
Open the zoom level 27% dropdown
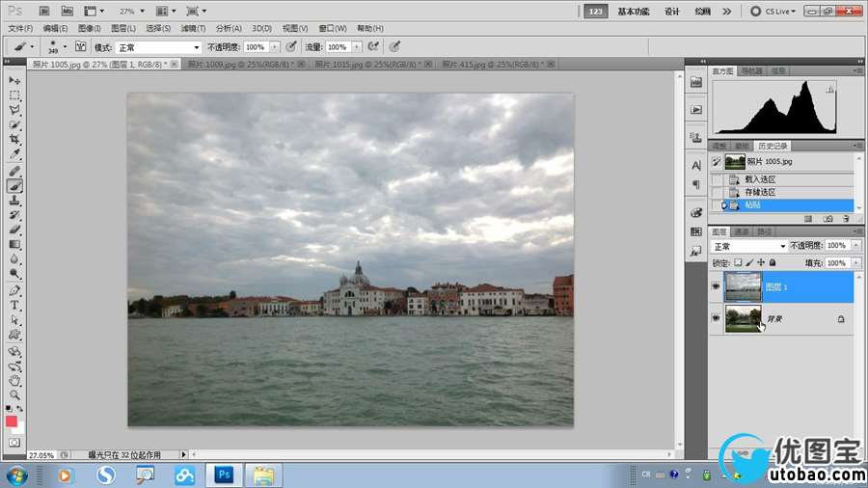coord(143,11)
